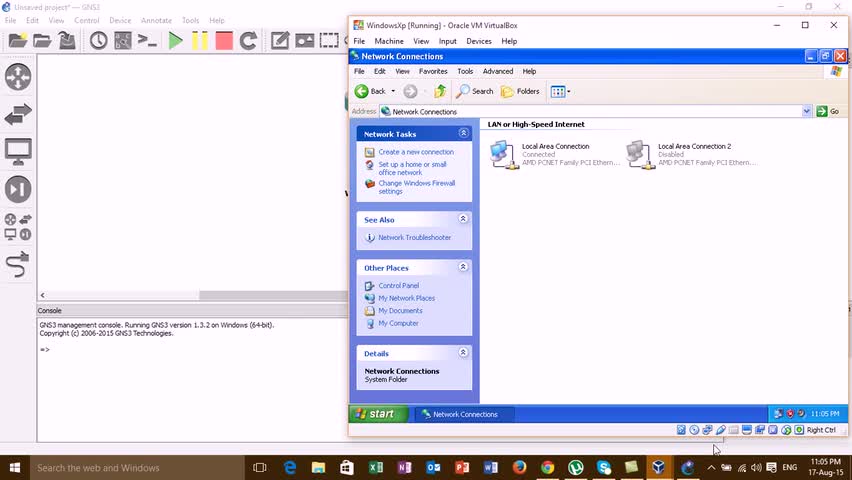Image resolution: width=852 pixels, height=480 pixels.
Task: Open GNS3 File menu
Action: click(10, 20)
